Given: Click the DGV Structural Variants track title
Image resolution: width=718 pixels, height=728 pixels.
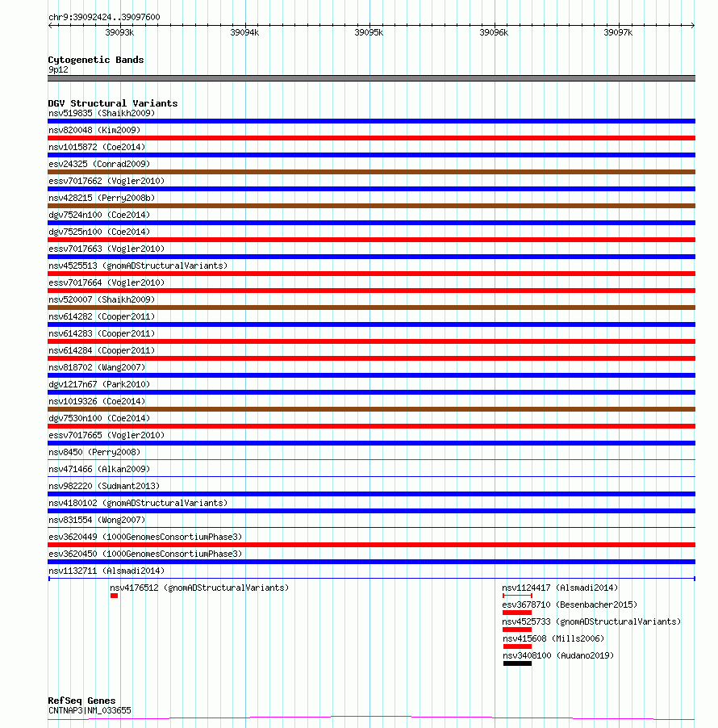Looking at the screenshot, I should click(x=113, y=103).
